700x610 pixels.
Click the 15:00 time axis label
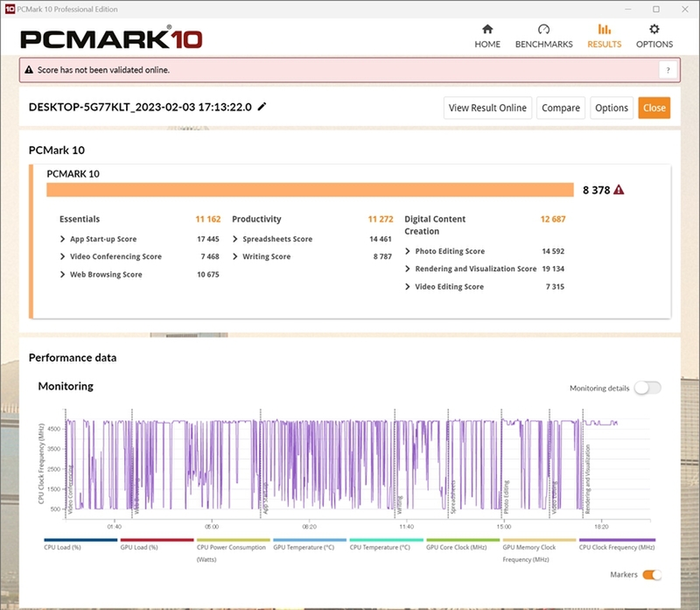coord(504,527)
